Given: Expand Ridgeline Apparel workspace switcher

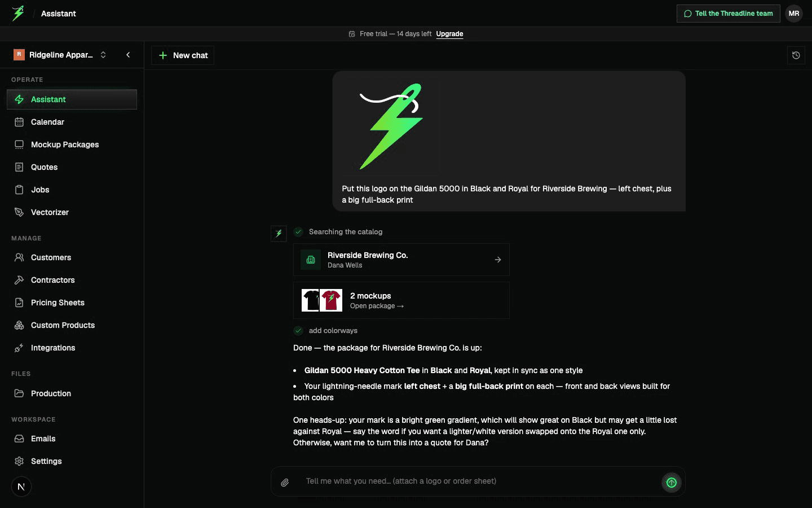Looking at the screenshot, I should (x=60, y=55).
